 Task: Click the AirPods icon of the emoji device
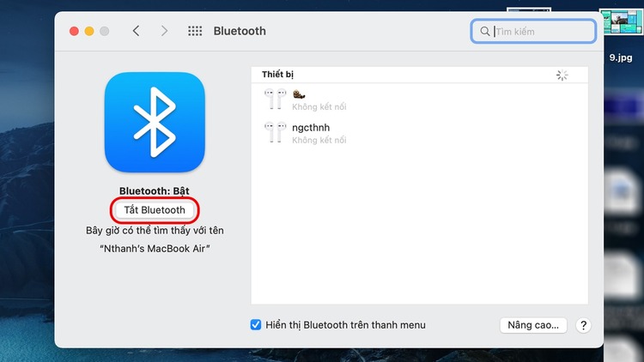coord(275,99)
